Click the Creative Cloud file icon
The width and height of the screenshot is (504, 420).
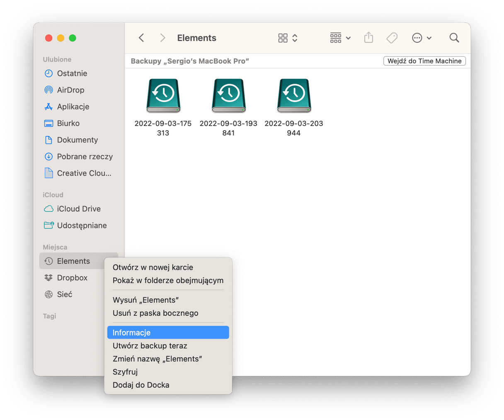[48, 173]
